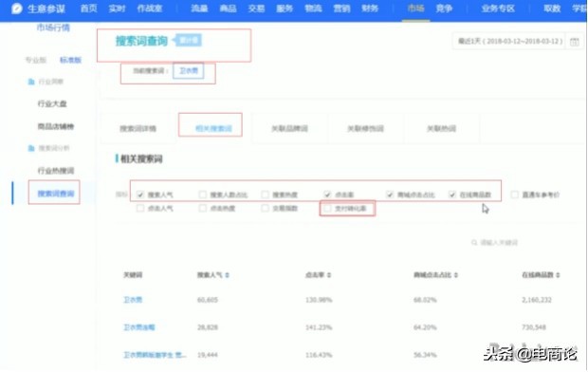588x372 pixels.
Task: Enable the 直通车参考价 checkbox
Action: [x=514, y=195]
